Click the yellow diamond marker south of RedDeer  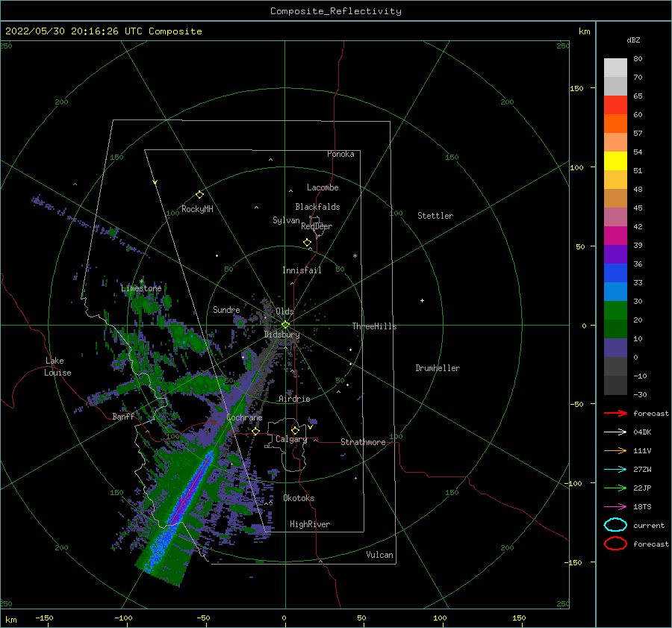(x=308, y=242)
